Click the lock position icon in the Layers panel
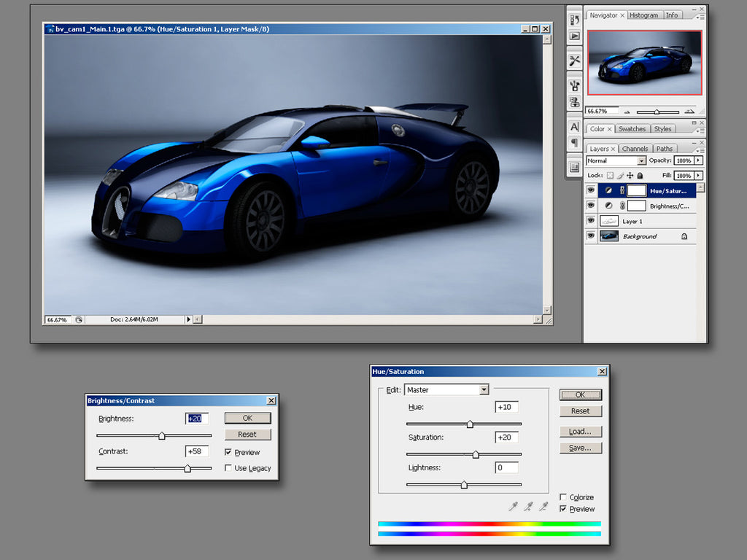The image size is (747, 560). pyautogui.click(x=630, y=176)
